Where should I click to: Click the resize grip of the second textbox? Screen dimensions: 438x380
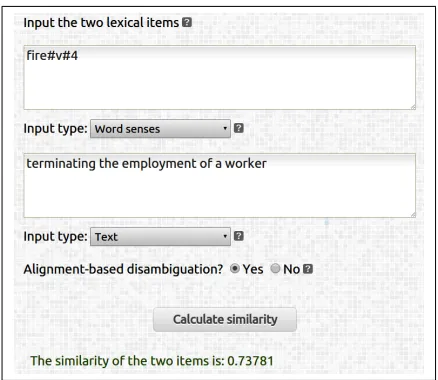point(413,215)
